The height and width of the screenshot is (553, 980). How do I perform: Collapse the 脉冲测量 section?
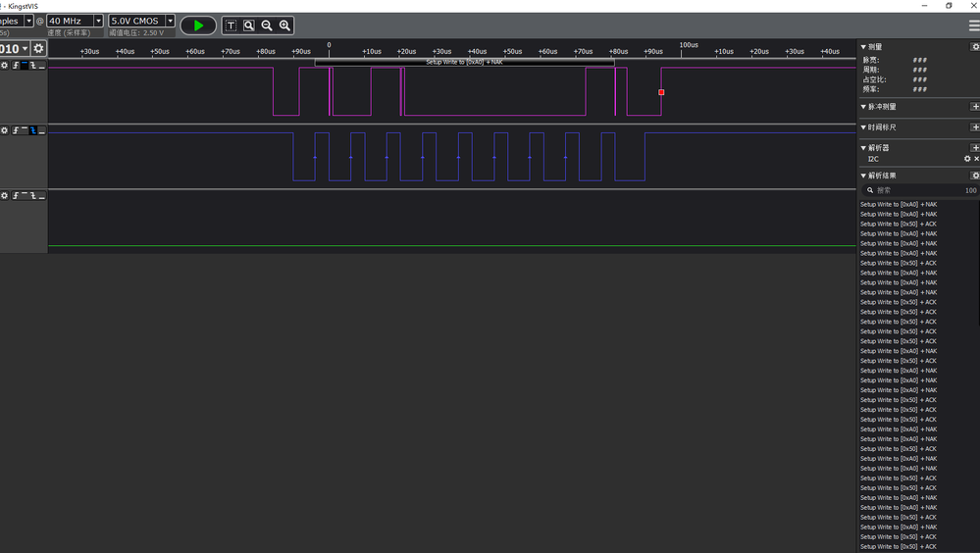[x=863, y=107]
